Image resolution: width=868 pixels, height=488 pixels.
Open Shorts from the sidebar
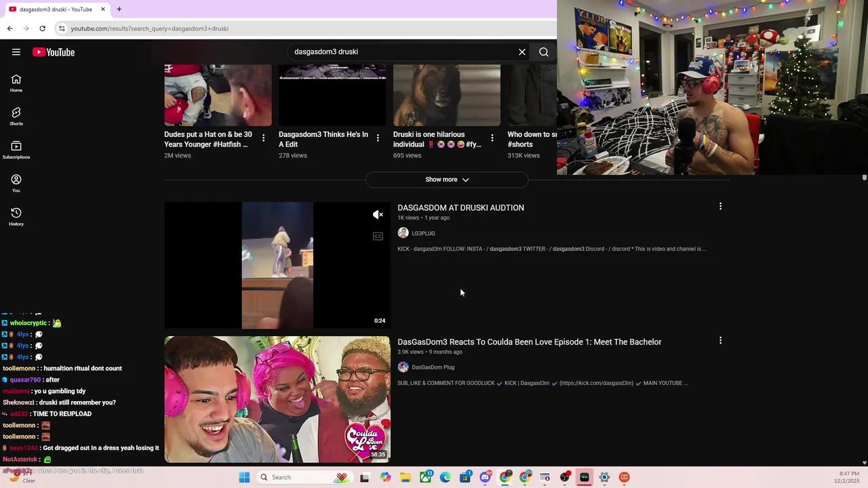[16, 117]
